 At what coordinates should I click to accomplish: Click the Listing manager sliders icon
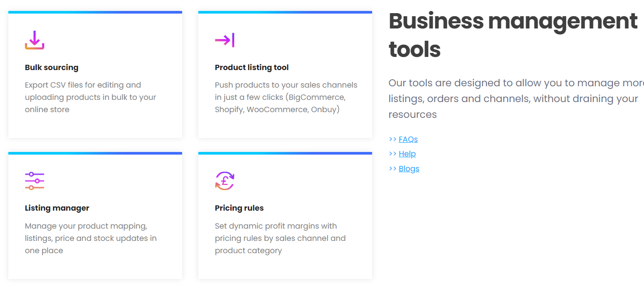tap(35, 181)
